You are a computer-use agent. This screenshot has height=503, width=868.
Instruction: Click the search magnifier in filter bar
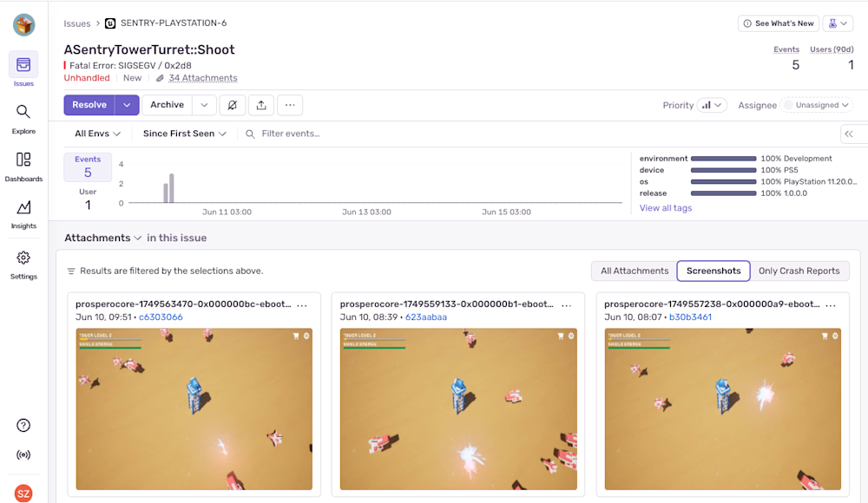tap(250, 134)
